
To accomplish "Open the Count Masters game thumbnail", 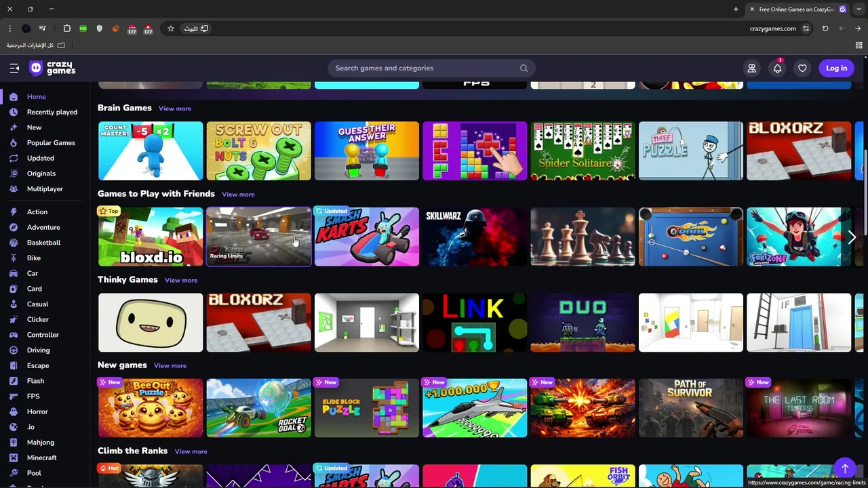I will (x=151, y=151).
